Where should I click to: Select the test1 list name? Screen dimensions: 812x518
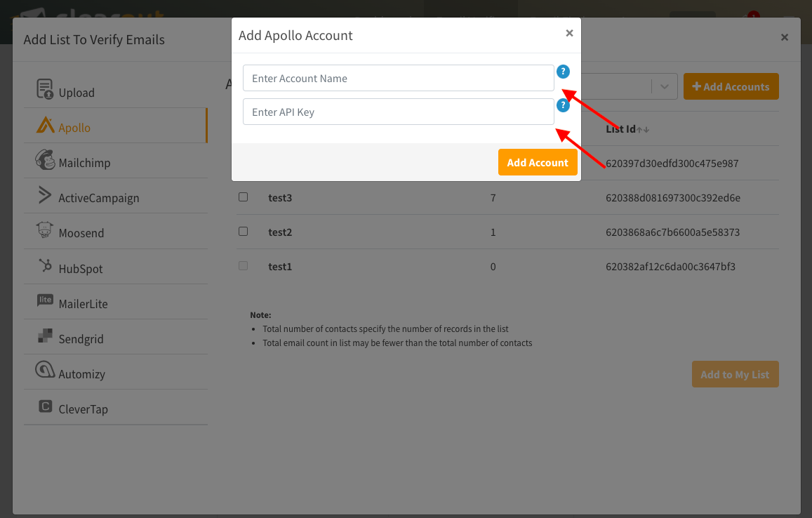tap(280, 267)
